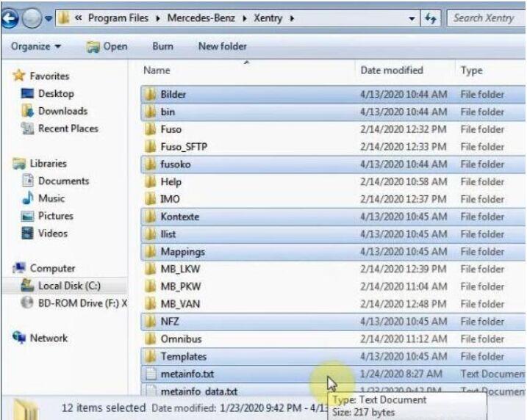Create a New folder
This screenshot has width=527, height=420.
tap(223, 46)
